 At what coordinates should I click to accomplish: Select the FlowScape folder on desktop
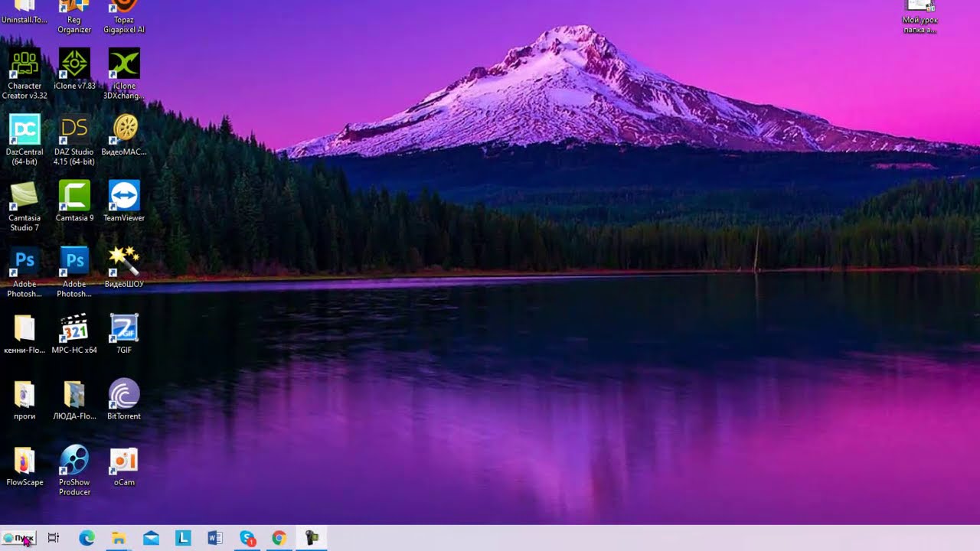click(24, 461)
